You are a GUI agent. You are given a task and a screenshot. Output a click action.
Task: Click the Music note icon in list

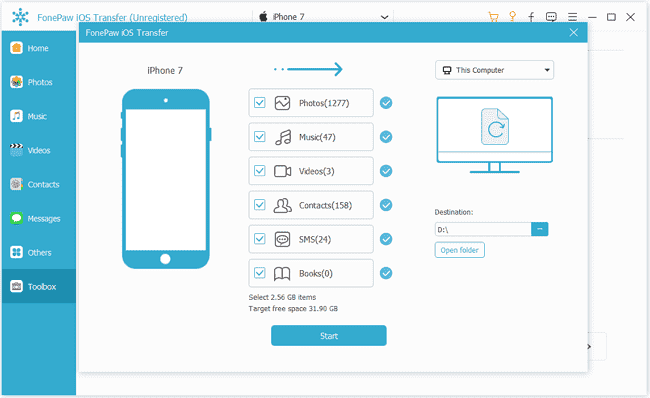(x=283, y=137)
